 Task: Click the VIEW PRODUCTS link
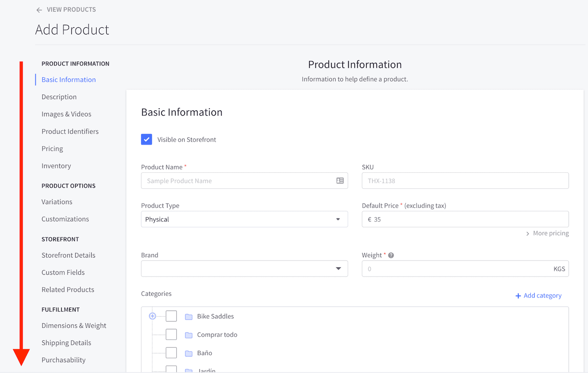click(x=71, y=10)
